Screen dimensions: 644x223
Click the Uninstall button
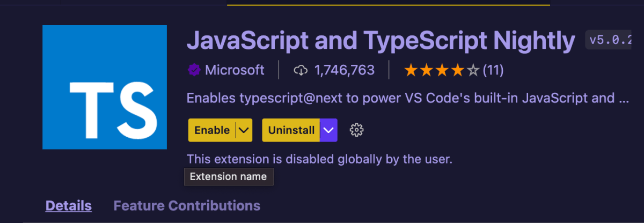291,130
